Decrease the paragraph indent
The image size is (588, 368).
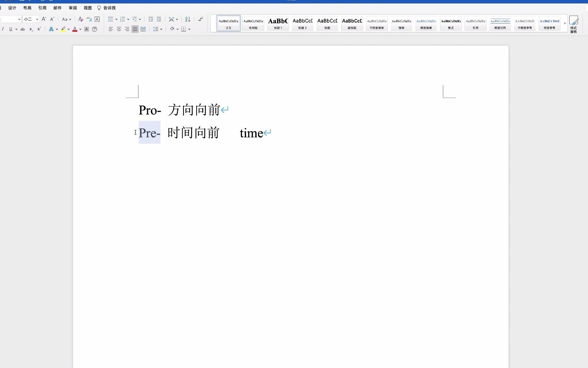pyautogui.click(x=151, y=19)
